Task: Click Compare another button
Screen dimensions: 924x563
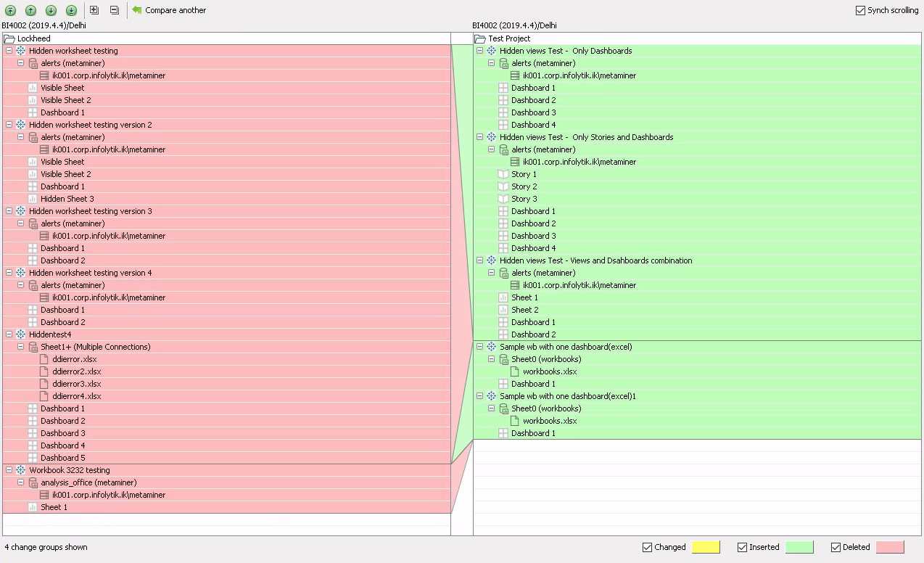Action: 169,10
